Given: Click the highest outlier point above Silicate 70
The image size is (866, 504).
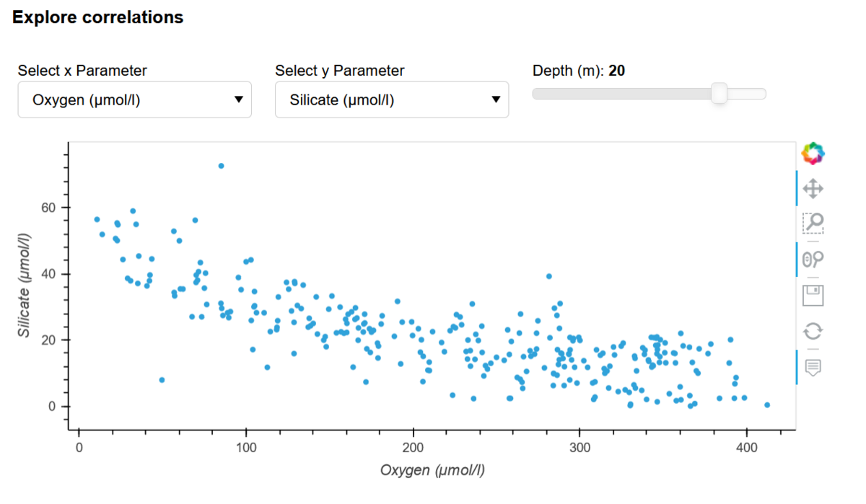Looking at the screenshot, I should (x=221, y=166).
